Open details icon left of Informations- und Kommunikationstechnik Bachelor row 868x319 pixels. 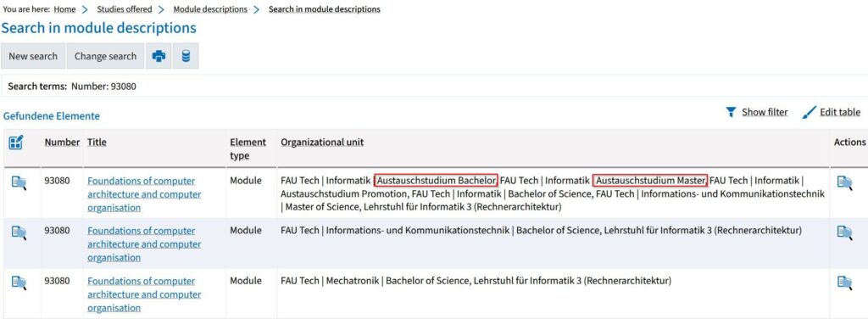19,232
